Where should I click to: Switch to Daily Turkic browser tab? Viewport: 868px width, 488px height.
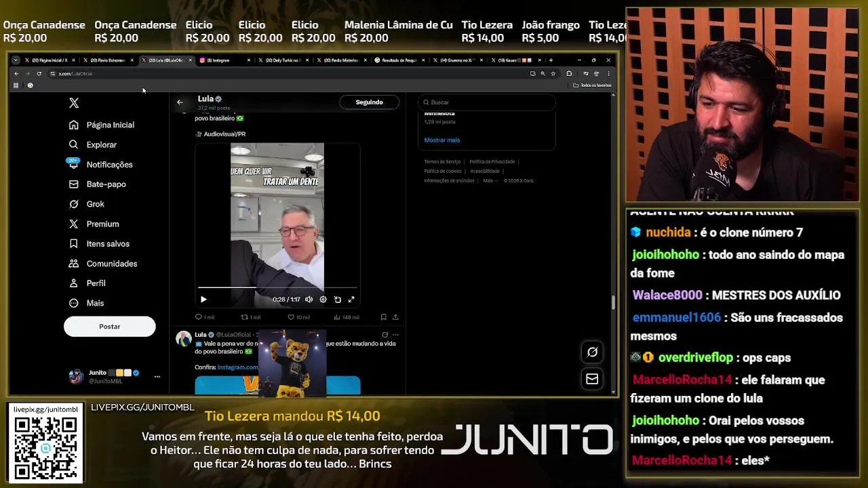(283, 60)
